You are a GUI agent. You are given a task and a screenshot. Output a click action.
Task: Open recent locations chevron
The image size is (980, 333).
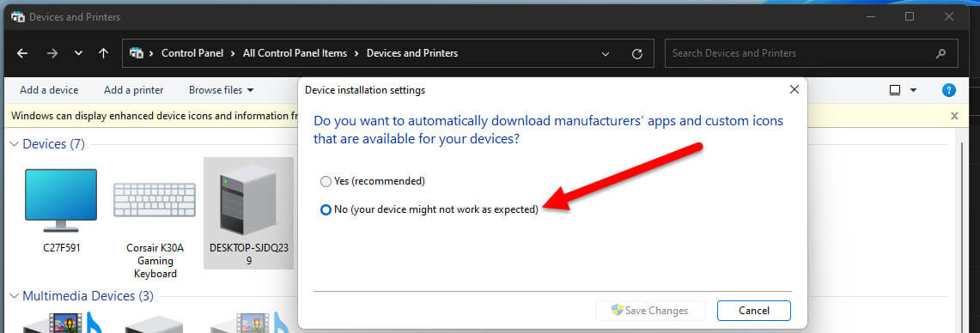(x=78, y=54)
